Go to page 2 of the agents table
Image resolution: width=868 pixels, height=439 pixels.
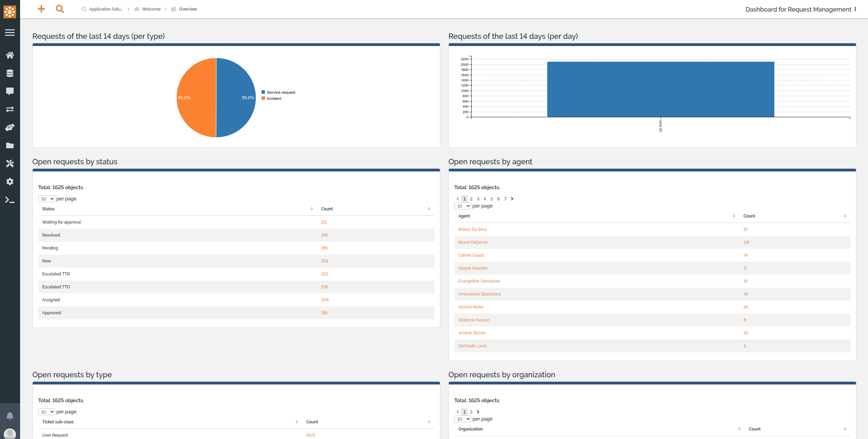tap(471, 199)
